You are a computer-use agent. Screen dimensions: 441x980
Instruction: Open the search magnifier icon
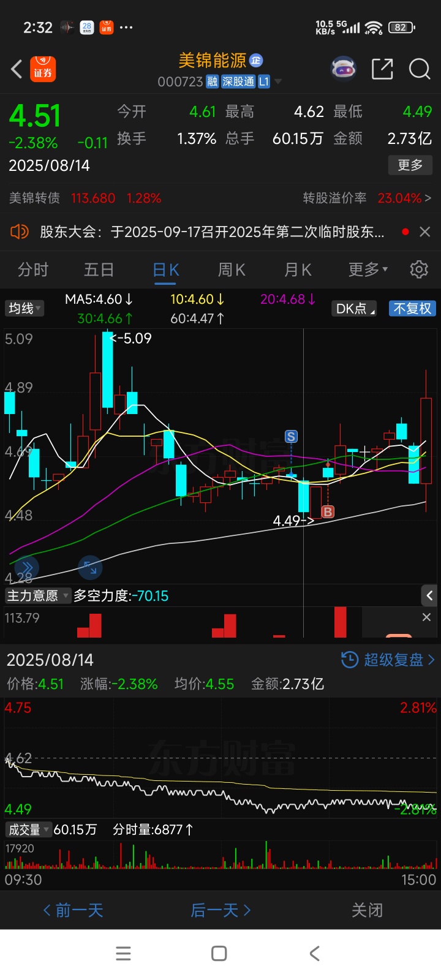coord(420,69)
